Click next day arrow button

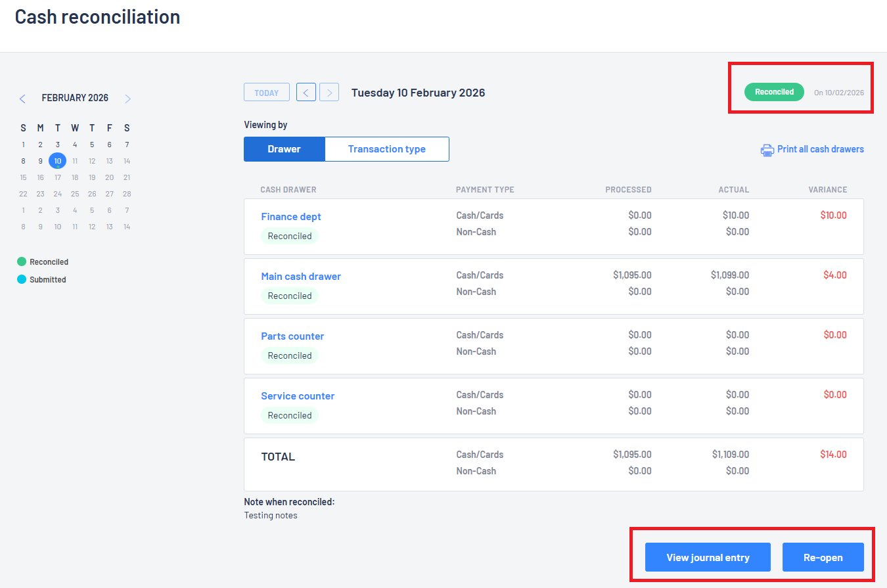click(329, 93)
